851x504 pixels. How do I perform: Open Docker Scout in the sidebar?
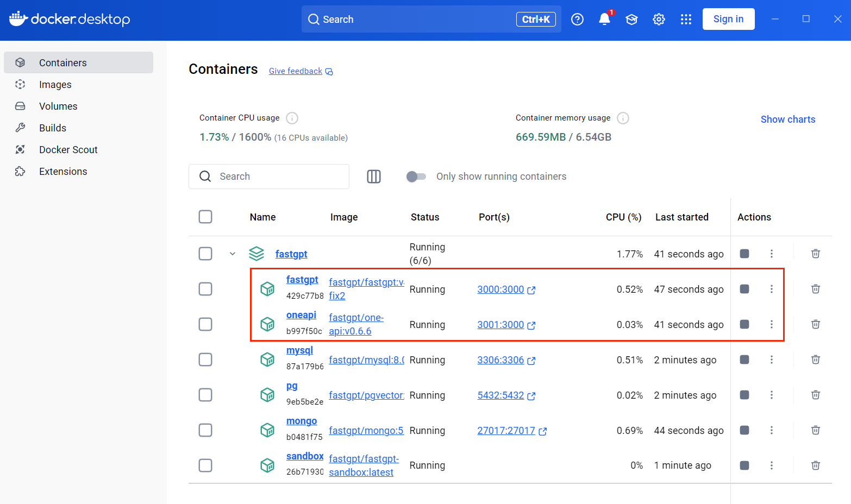(68, 150)
